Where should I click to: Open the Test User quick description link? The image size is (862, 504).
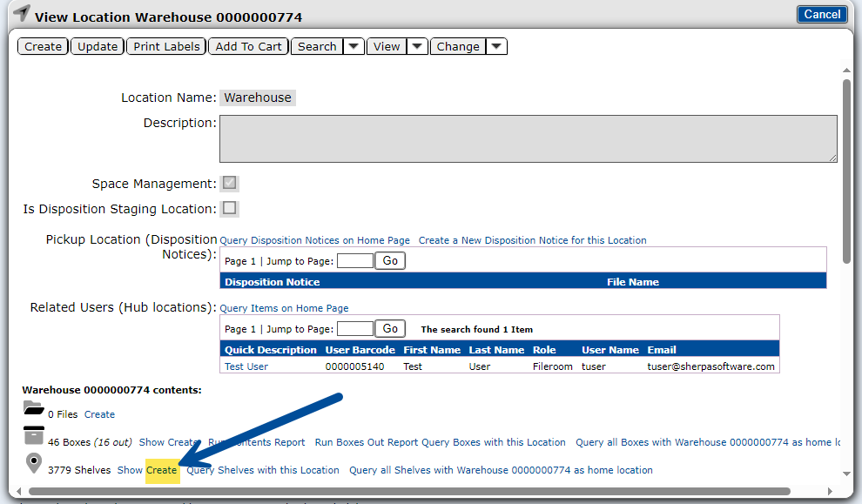[246, 367]
